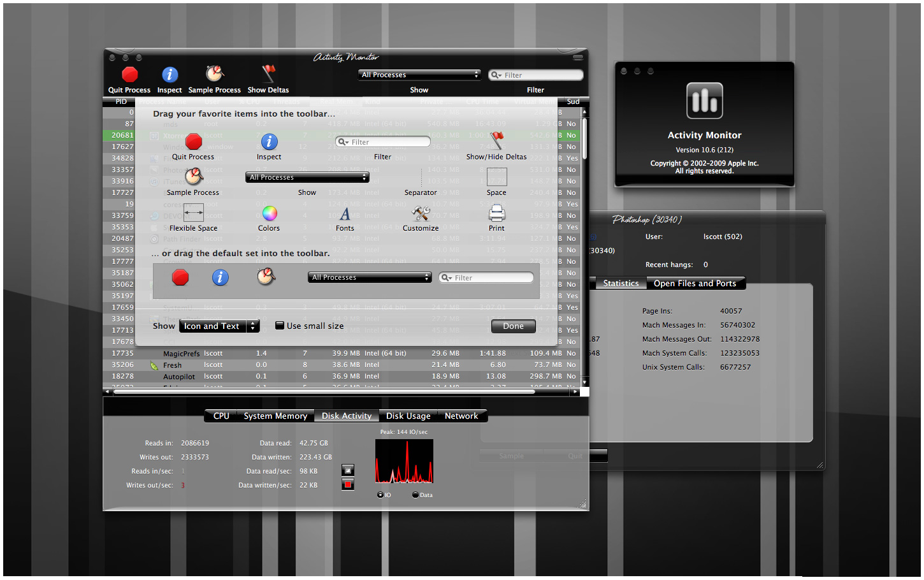Image resolution: width=924 pixels, height=580 pixels.
Task: Select the Data radio button
Action: pyautogui.click(x=415, y=495)
